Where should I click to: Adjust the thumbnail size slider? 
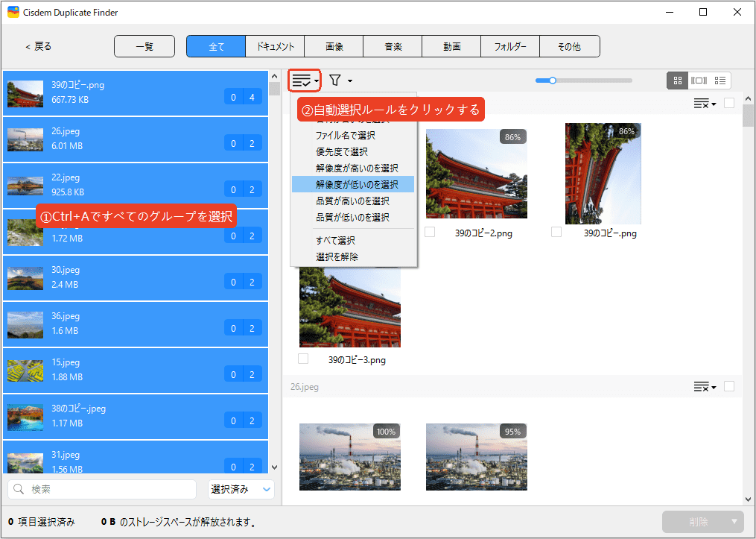[x=553, y=81]
